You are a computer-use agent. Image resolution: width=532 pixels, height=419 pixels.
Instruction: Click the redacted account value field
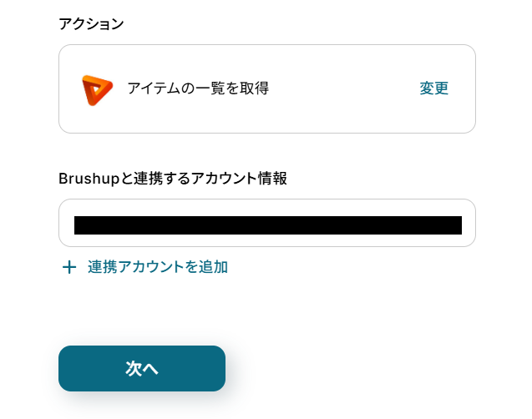tap(267, 225)
